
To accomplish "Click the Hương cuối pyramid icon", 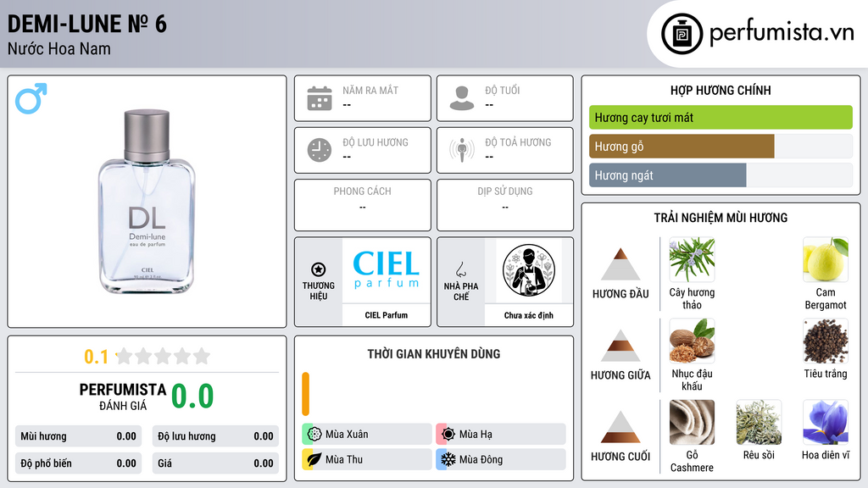I will tap(620, 427).
